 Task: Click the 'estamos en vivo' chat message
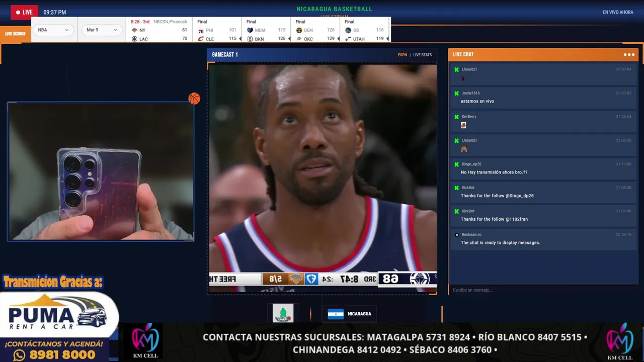pos(477,101)
